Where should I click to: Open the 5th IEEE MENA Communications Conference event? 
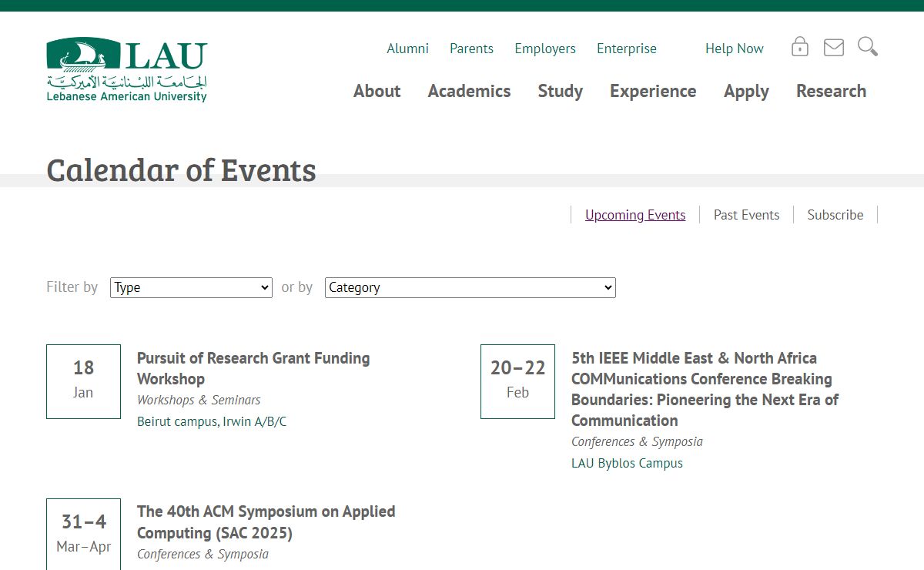705,389
